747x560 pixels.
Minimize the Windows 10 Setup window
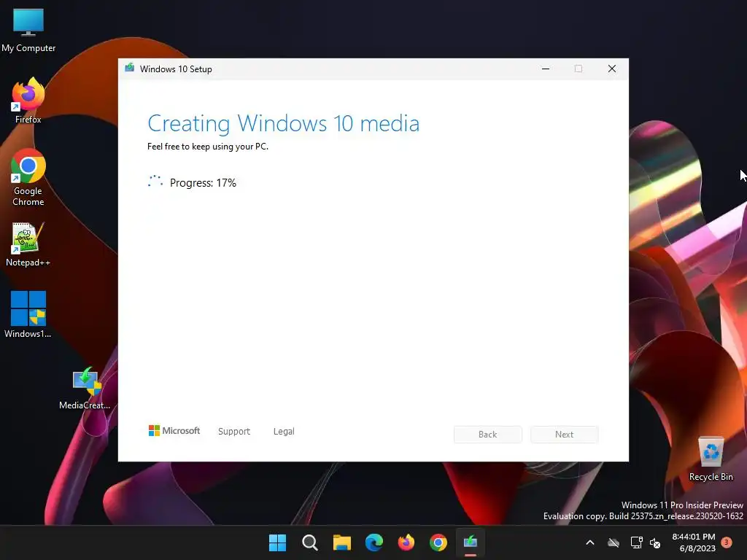click(546, 69)
